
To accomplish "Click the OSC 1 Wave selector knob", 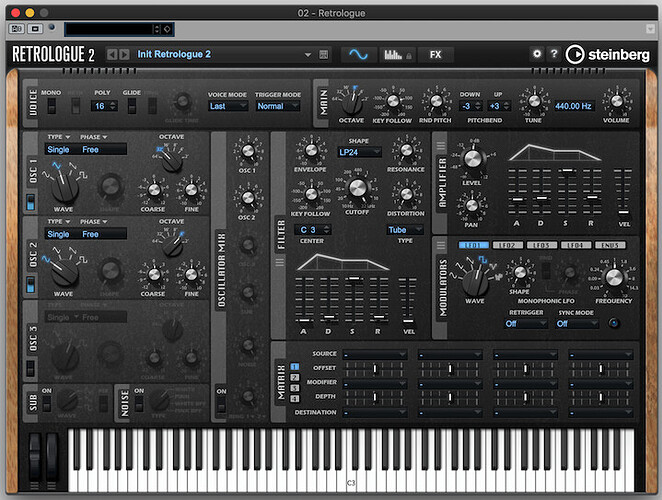I will coord(65,188).
